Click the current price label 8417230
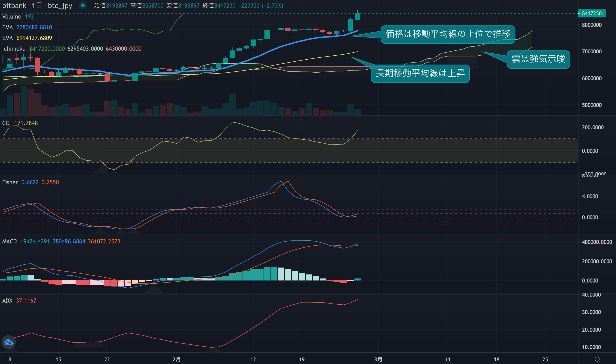The image size is (616, 364). 591,13
